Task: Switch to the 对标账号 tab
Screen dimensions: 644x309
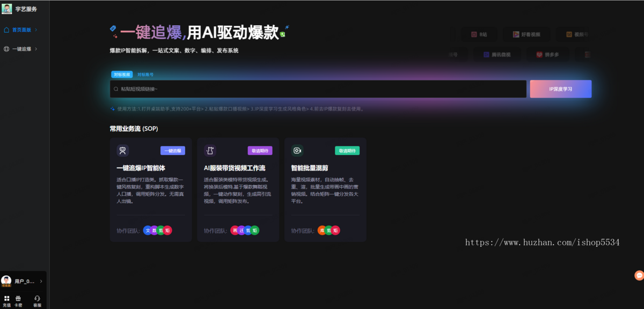Action: [x=145, y=75]
